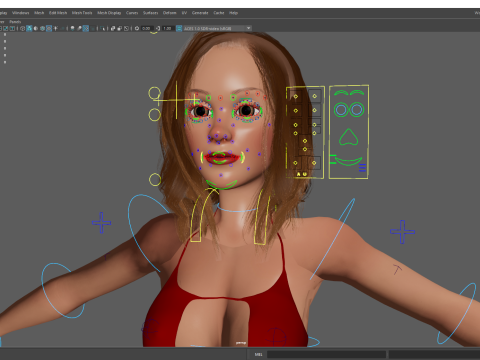Image resolution: width=480 pixels, height=360 pixels.
Task: Click the Isolate Select icon
Action: tap(102, 28)
